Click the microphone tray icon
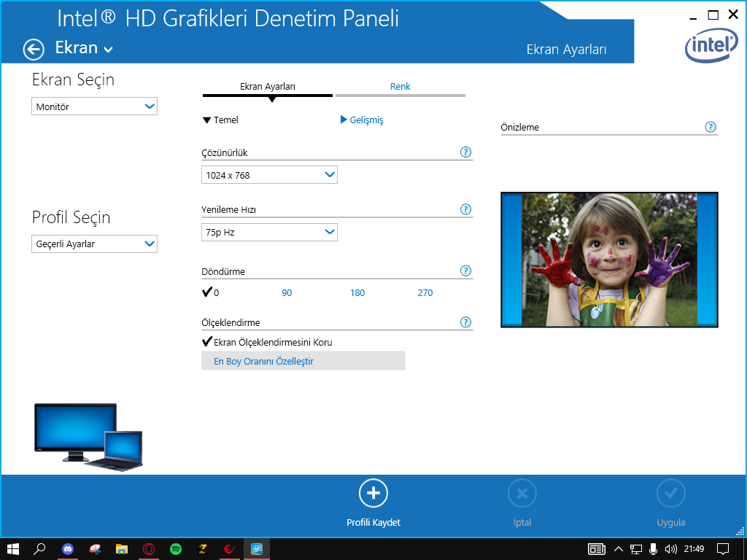The height and width of the screenshot is (560, 747). [653, 549]
